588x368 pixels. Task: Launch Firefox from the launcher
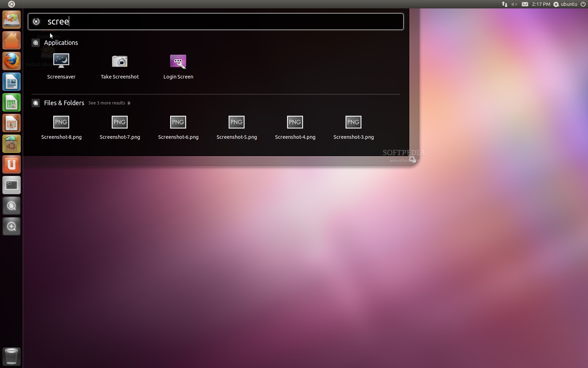[x=12, y=60]
